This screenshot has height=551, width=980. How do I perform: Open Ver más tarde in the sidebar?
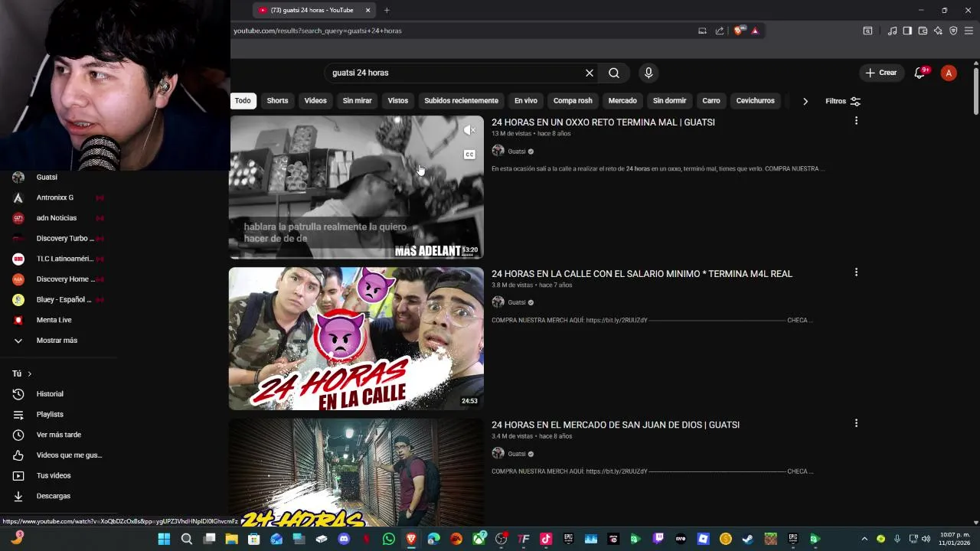pos(57,435)
